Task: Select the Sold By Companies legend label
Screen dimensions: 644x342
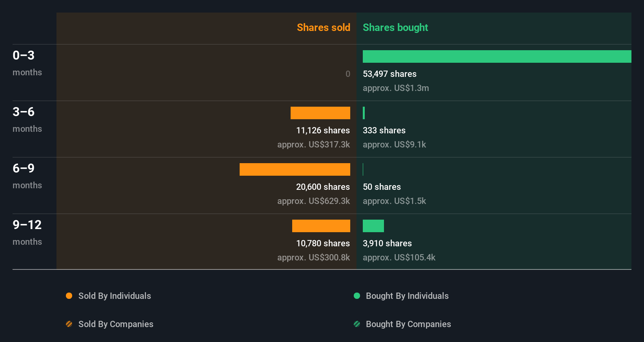Action: pyautogui.click(x=116, y=324)
